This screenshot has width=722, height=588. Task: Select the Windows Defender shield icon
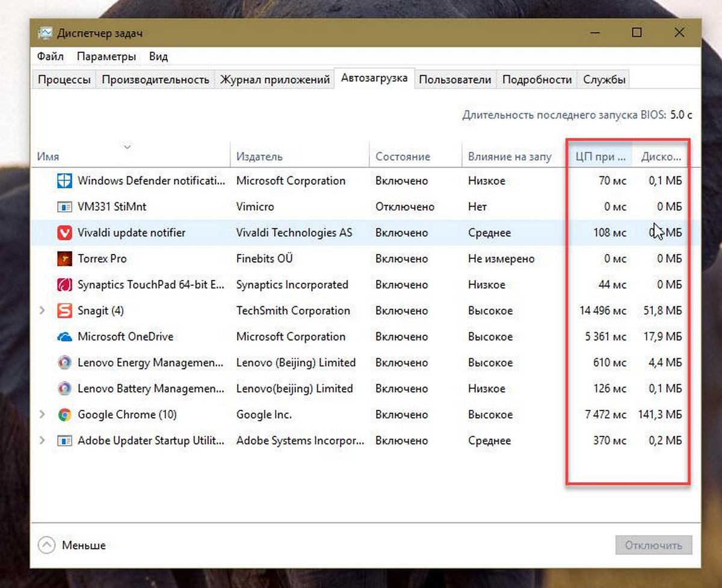[x=64, y=181]
